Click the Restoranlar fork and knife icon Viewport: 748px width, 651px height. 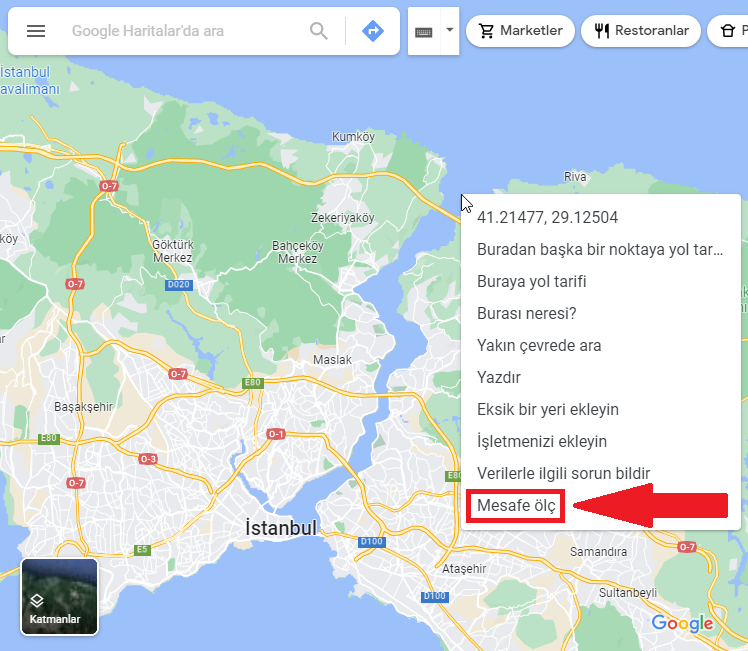[x=602, y=31]
